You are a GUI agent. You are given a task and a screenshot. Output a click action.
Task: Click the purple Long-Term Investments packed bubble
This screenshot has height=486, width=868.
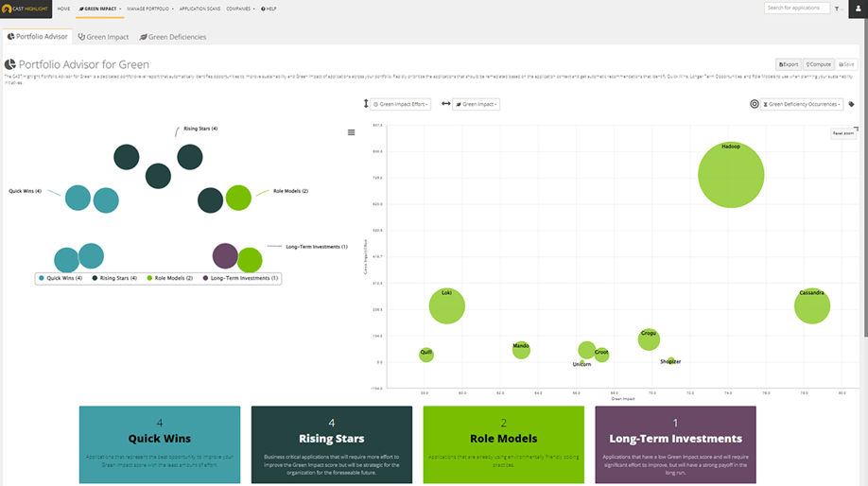tap(225, 255)
